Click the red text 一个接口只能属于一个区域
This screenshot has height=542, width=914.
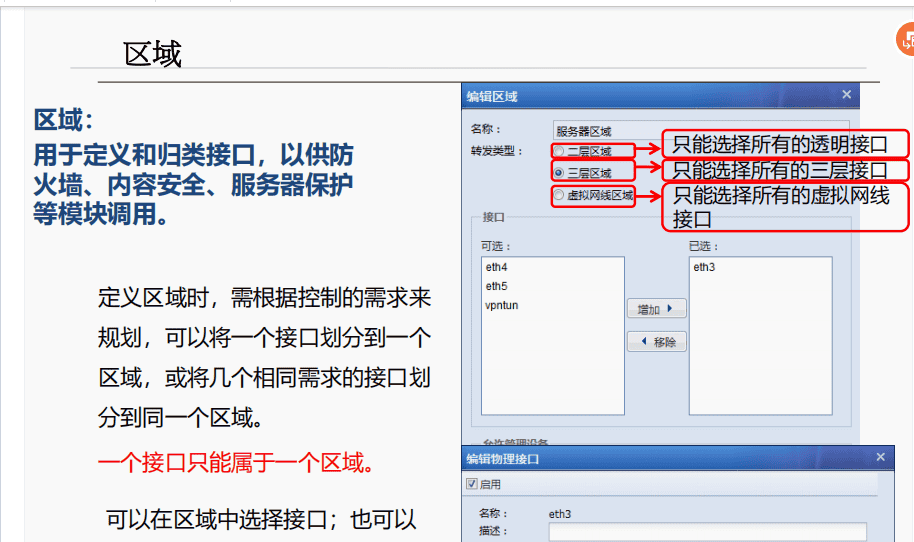point(235,463)
